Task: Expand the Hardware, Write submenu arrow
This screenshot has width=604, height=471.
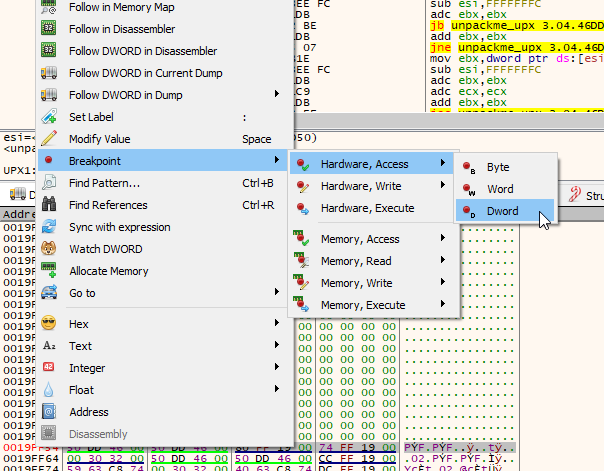Action: coord(443,185)
